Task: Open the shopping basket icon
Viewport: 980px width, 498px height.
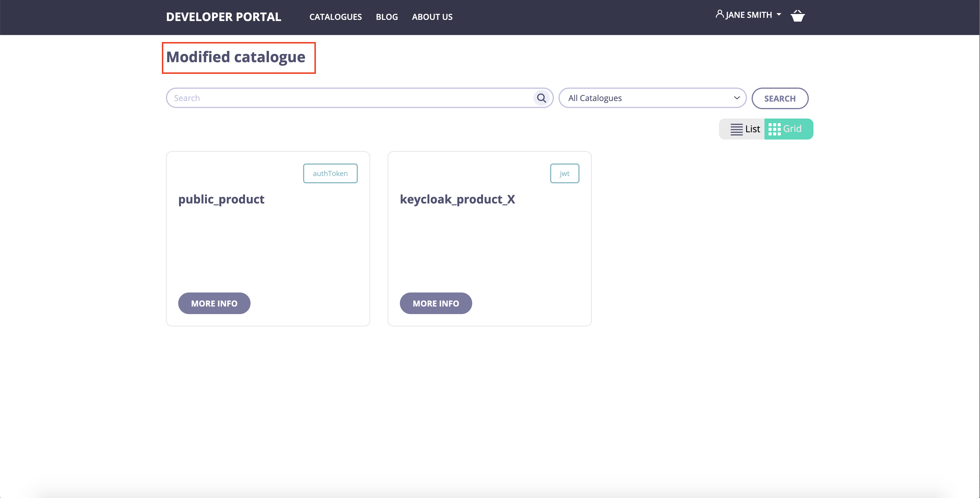Action: (797, 16)
